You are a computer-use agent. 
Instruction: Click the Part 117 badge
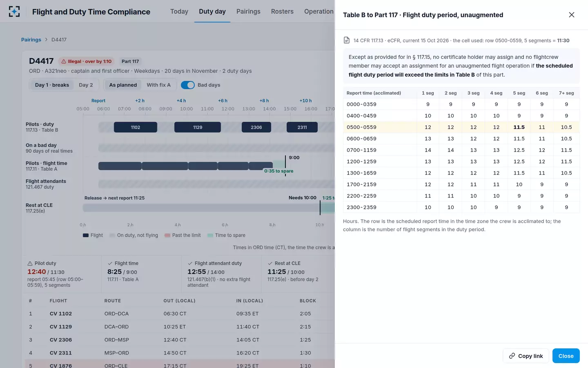pyautogui.click(x=130, y=61)
